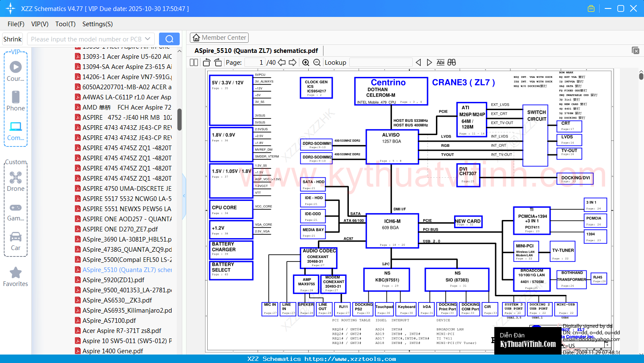Open the Drone schematics category

(16, 181)
